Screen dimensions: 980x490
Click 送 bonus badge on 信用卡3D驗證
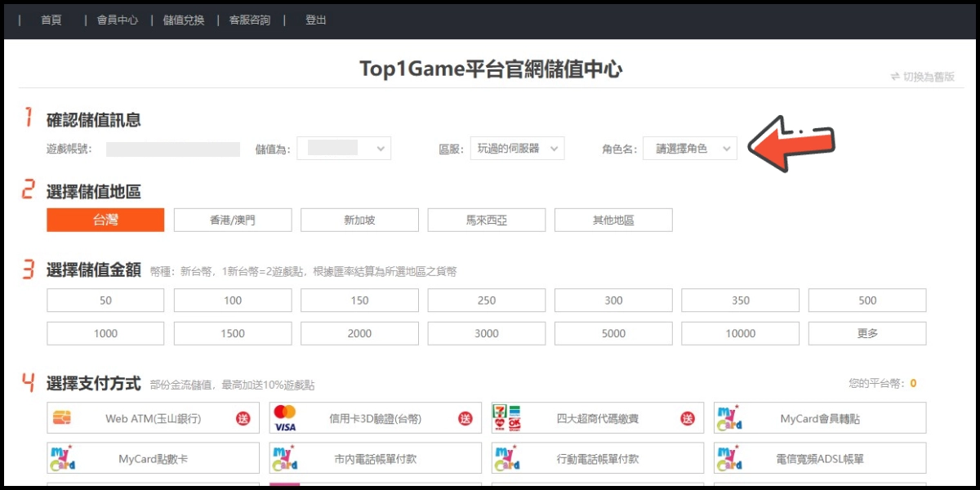(x=465, y=418)
